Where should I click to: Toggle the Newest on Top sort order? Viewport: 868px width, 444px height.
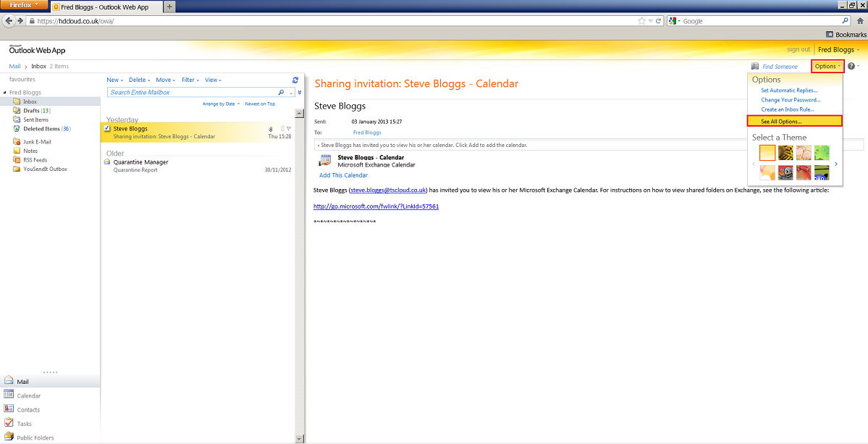point(260,104)
